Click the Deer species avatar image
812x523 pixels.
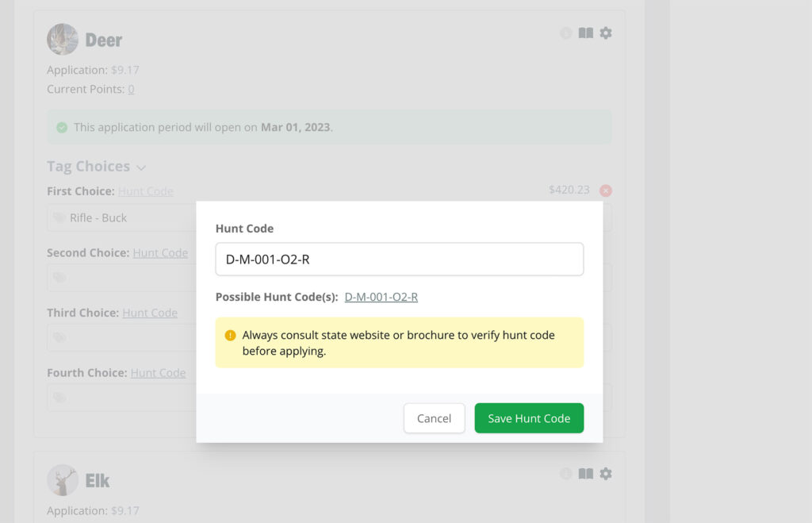click(63, 40)
